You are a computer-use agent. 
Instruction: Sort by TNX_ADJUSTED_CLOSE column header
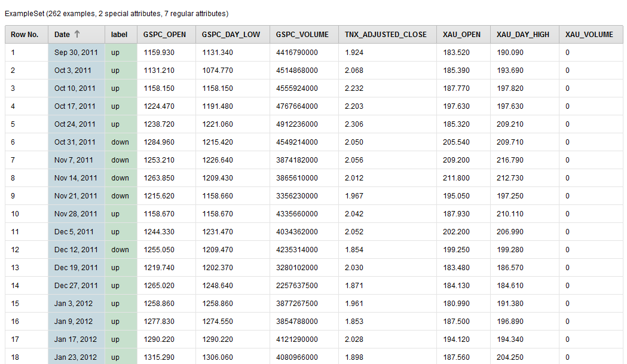387,35
